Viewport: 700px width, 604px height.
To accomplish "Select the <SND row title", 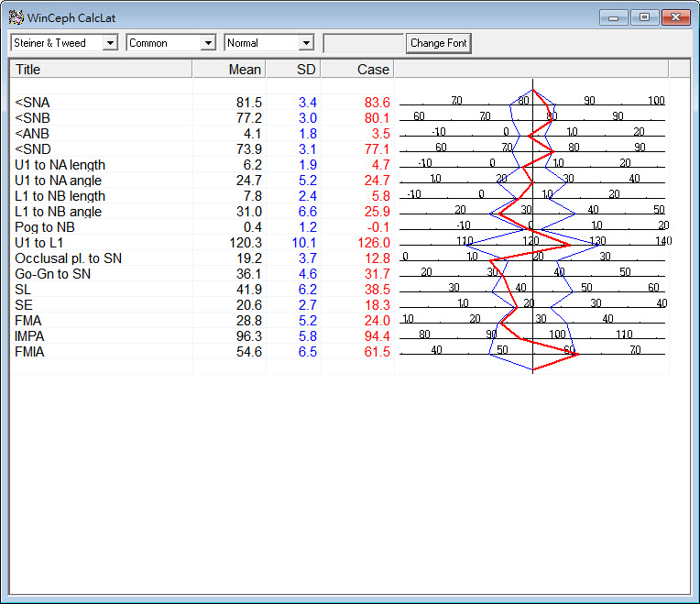I will [x=33, y=149].
